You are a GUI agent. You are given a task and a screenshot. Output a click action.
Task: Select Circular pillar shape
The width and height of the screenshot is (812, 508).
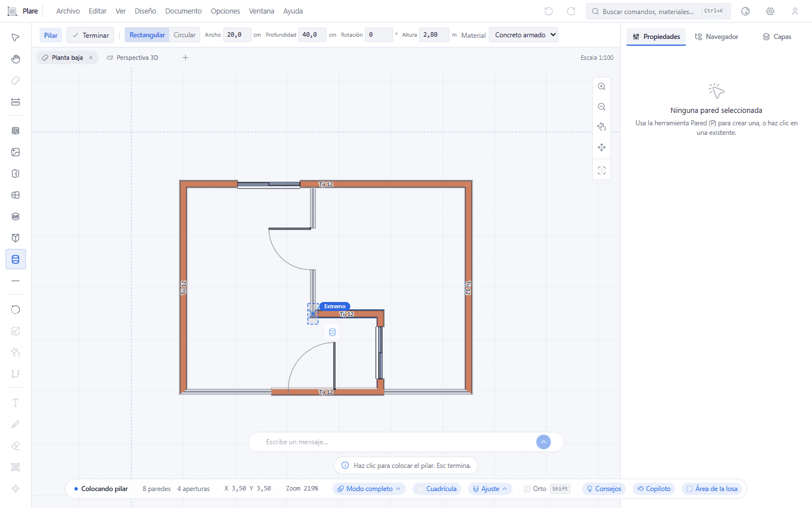pyautogui.click(x=184, y=35)
